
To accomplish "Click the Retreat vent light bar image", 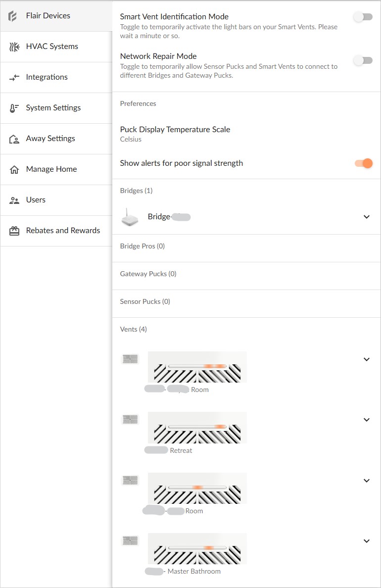I will click(x=197, y=427).
